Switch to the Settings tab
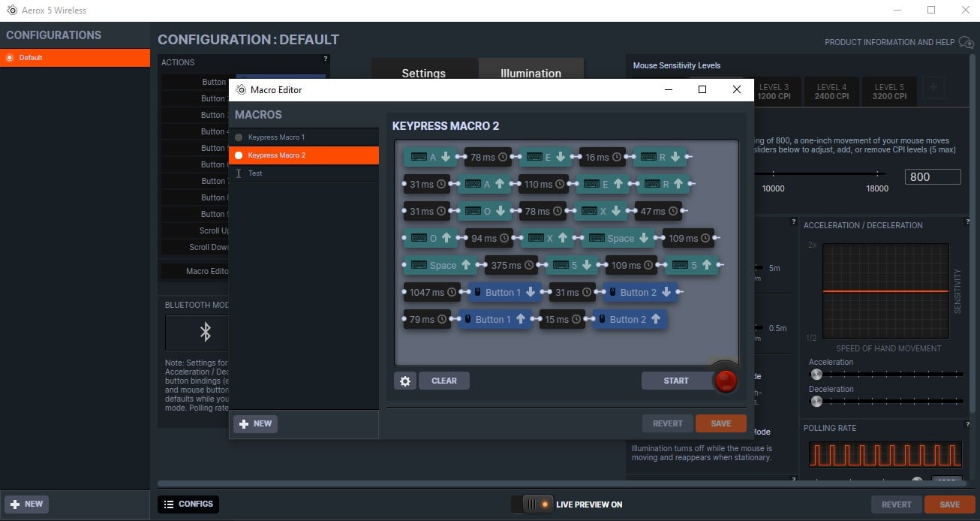 423,73
